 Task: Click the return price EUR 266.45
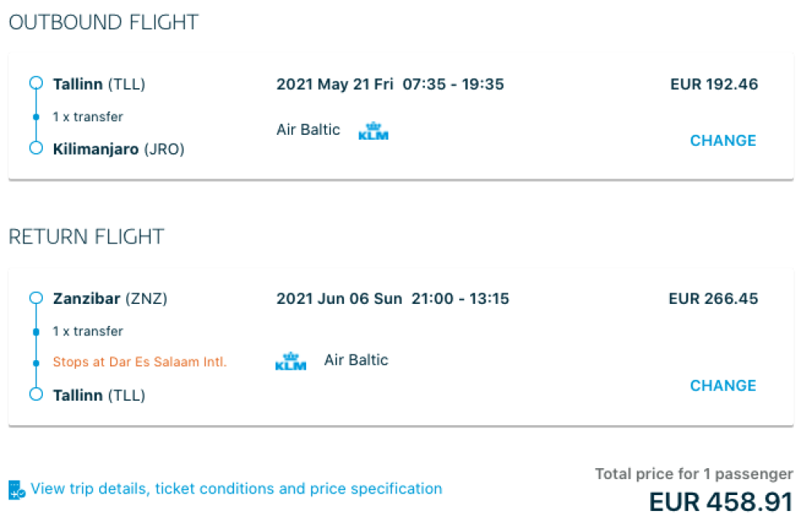click(x=713, y=299)
